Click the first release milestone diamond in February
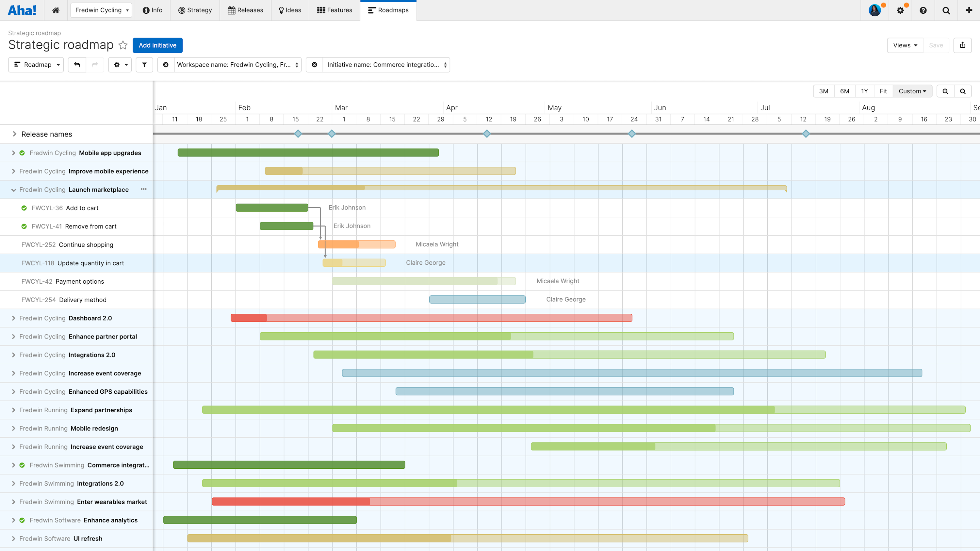The height and width of the screenshot is (551, 980). pos(298,134)
